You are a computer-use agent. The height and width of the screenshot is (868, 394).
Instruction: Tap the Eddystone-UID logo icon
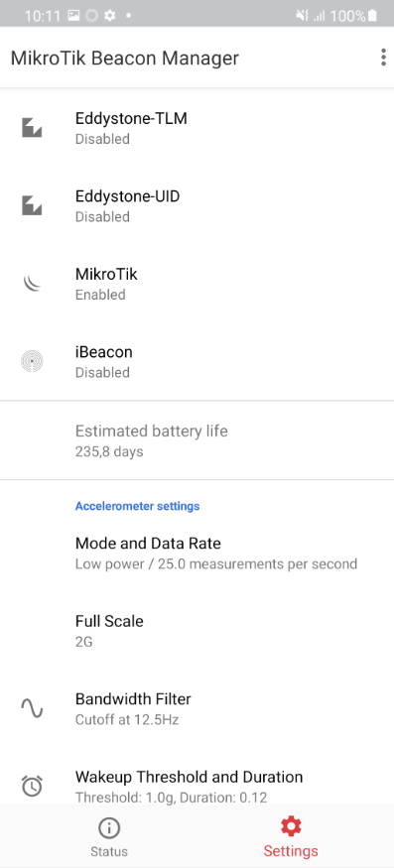[32, 206]
